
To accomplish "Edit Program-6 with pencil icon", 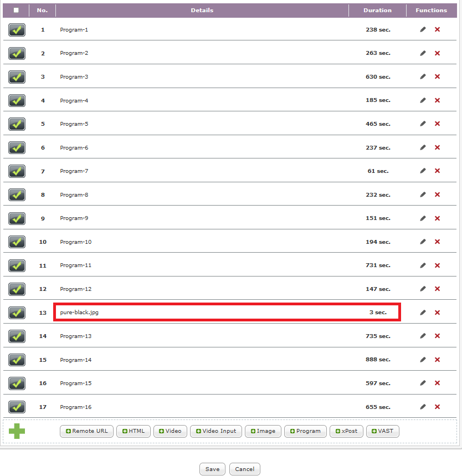I will pyautogui.click(x=423, y=147).
